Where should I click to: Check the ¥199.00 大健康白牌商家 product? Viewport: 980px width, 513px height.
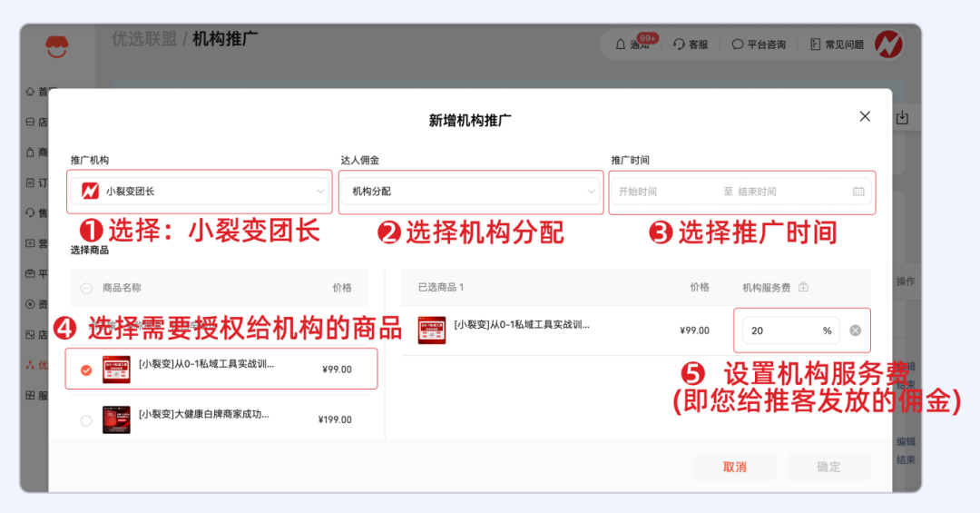point(86,420)
